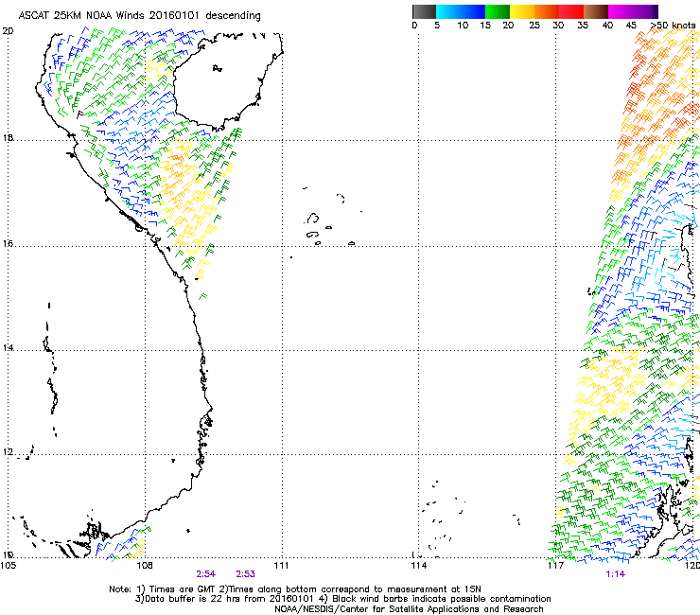700x615 pixels.
Task: Pick the gray 0-5 knots legend segment
Action: [424, 11]
